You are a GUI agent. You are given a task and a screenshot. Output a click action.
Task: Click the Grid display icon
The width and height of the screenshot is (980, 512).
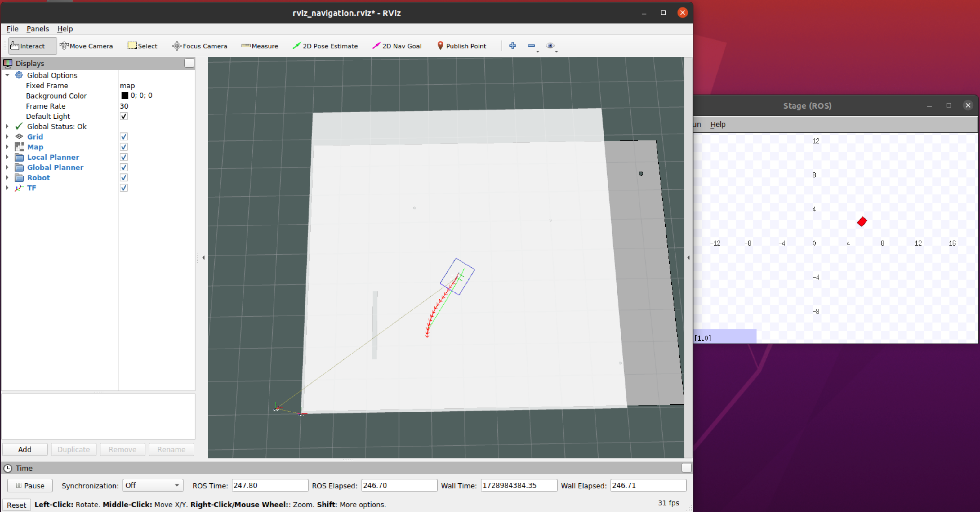tap(19, 136)
